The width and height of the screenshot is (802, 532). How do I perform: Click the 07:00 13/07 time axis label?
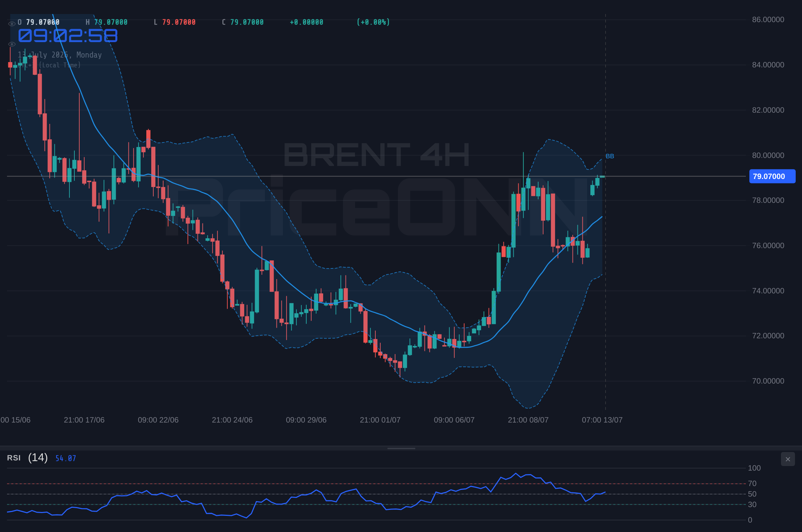coord(602,420)
